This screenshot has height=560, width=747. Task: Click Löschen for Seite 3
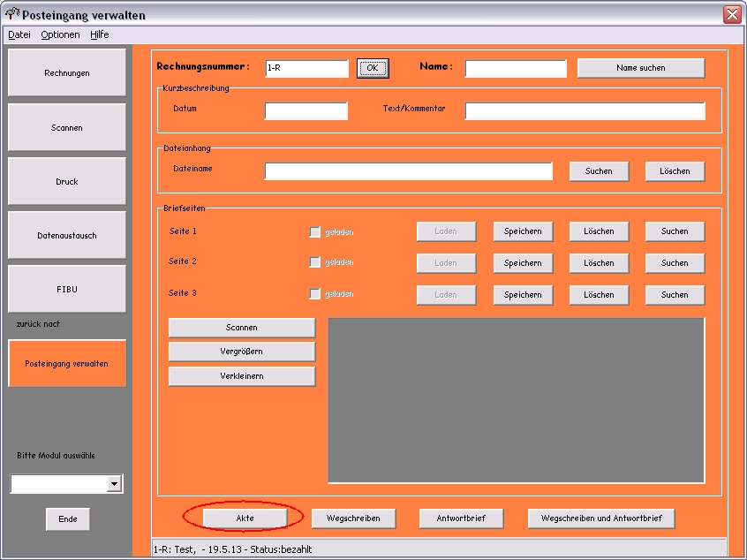(x=599, y=295)
